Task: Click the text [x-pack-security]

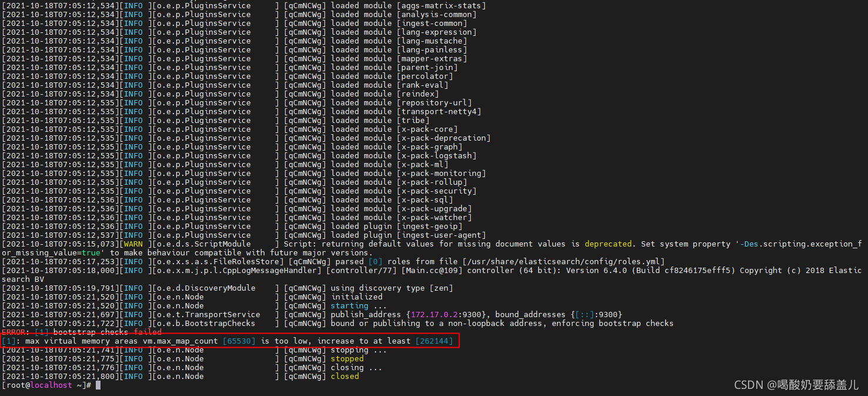Action: 437,191
